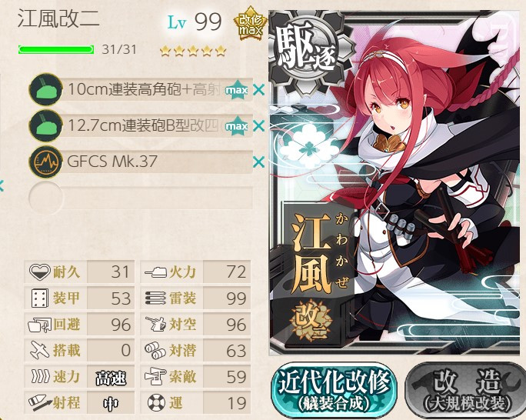Remove GFCS Mk.37 using the X mark
This screenshot has width=526, height=420.
[258, 162]
